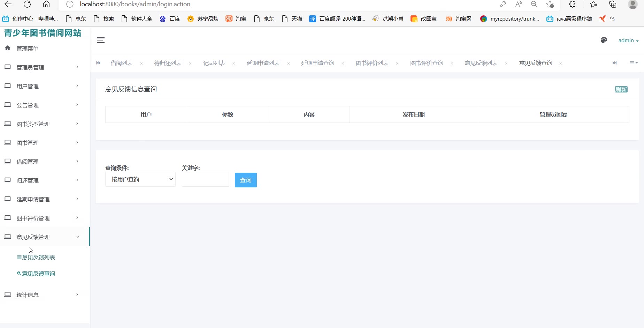Switch to the 图书评价查询 tab
This screenshot has width=644, height=328.
click(427, 63)
